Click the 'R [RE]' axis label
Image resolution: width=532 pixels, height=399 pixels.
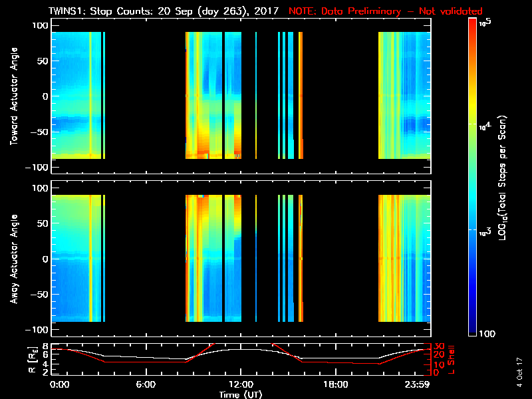click(x=32, y=360)
